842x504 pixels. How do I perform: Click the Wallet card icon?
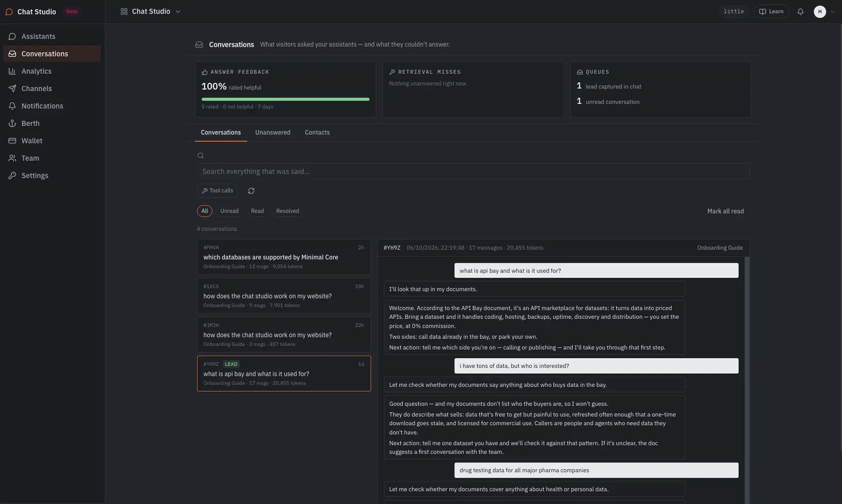12,141
